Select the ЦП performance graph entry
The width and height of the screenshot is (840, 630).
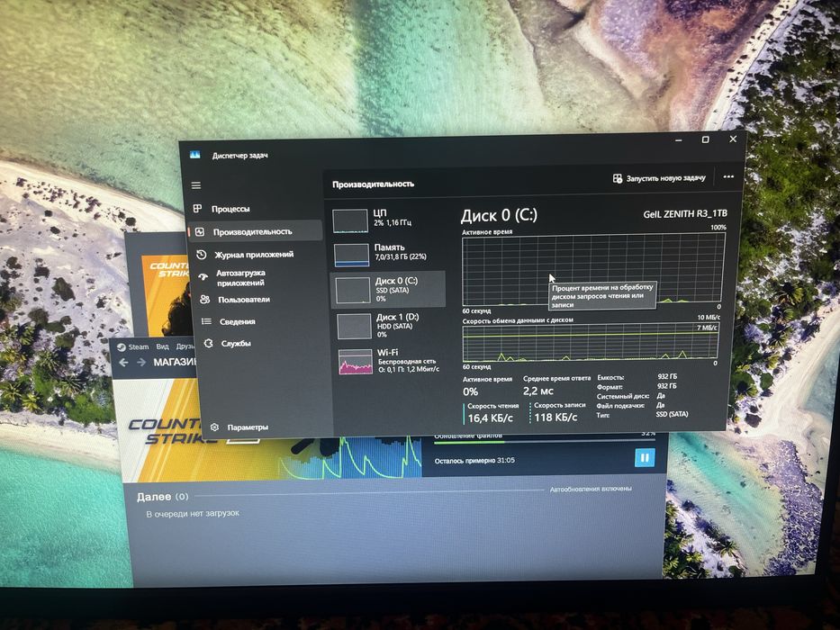[385, 220]
